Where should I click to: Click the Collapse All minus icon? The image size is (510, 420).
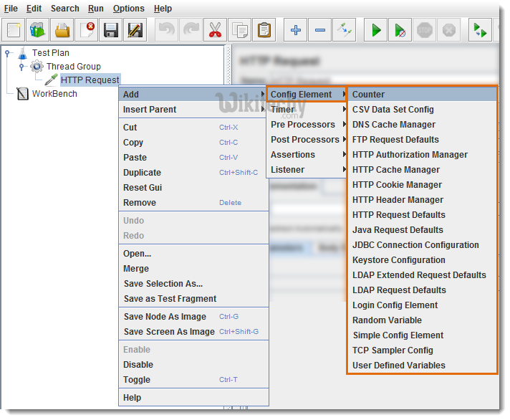tap(320, 30)
